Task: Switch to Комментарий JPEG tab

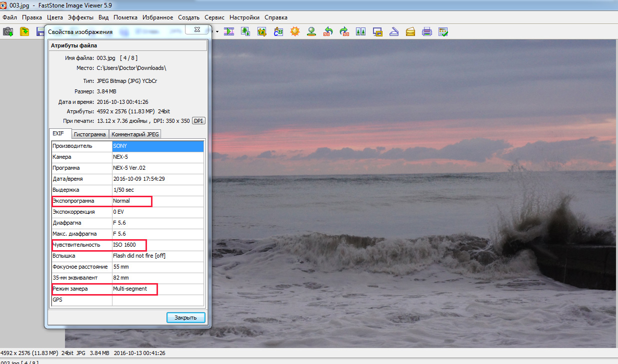Action: point(135,134)
